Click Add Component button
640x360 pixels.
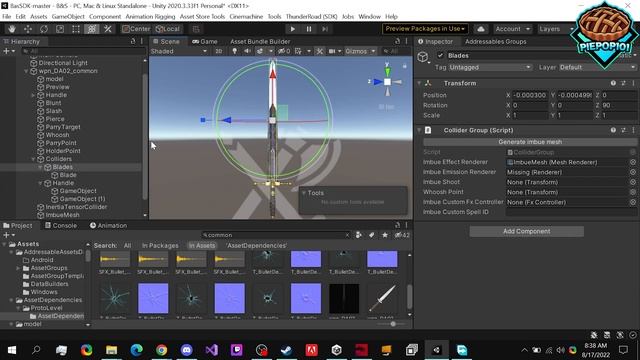526,231
